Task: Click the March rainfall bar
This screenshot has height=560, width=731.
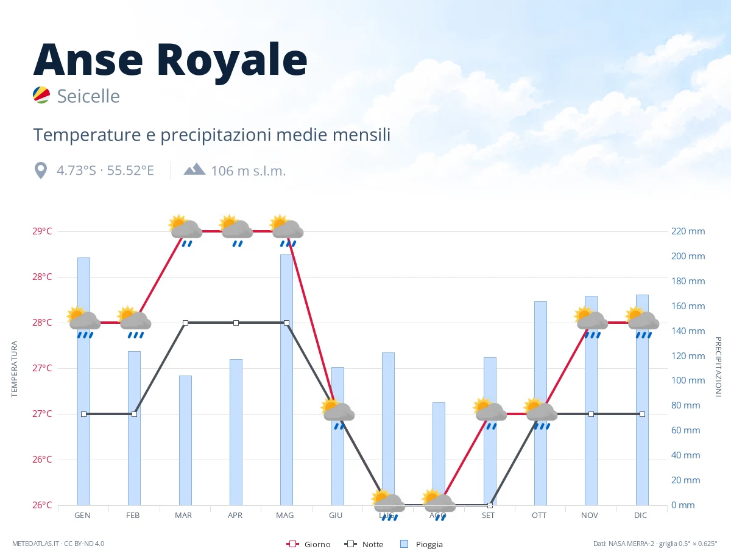Action: coord(185,440)
